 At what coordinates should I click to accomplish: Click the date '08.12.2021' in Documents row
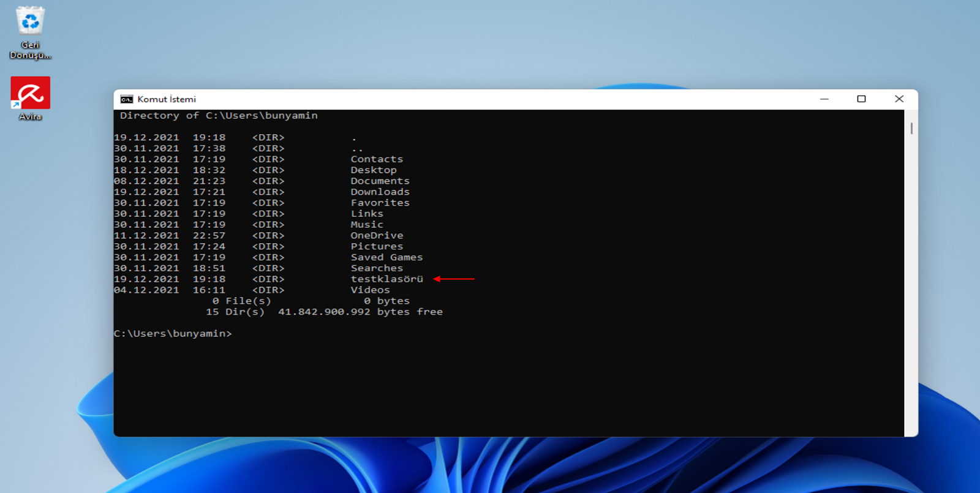coord(146,181)
